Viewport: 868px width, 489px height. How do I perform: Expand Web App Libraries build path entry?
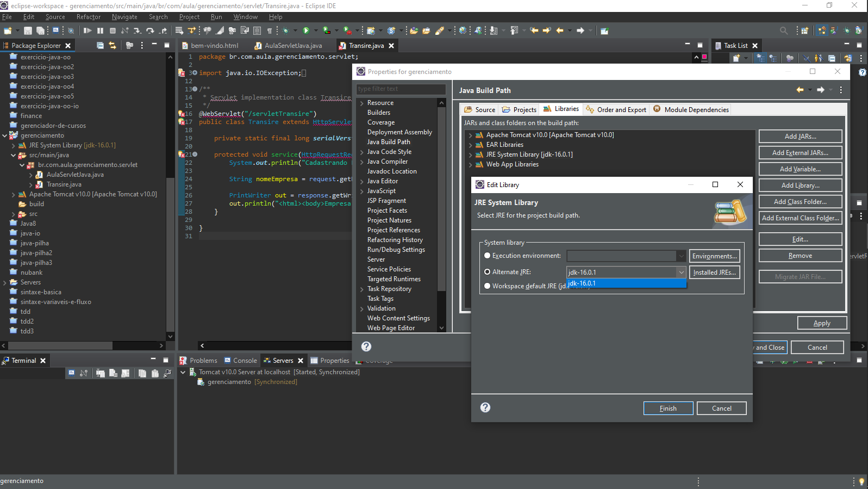pyautogui.click(x=470, y=164)
